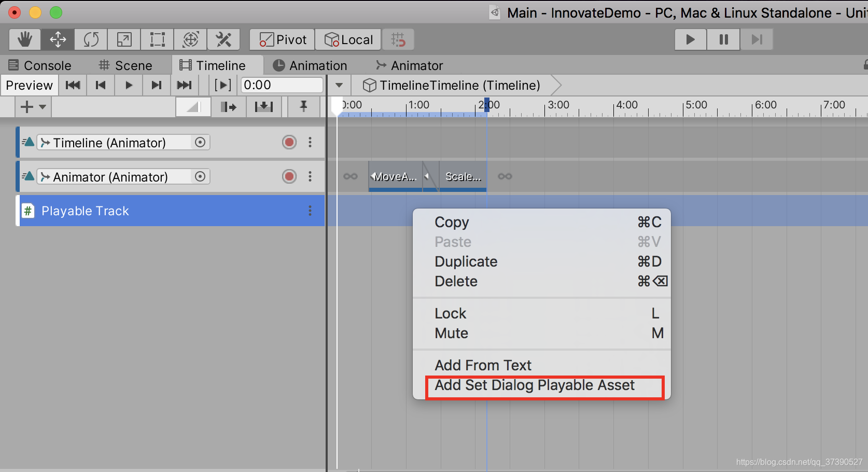Toggle grid snapping button
The width and height of the screenshot is (868, 472).
tap(398, 39)
